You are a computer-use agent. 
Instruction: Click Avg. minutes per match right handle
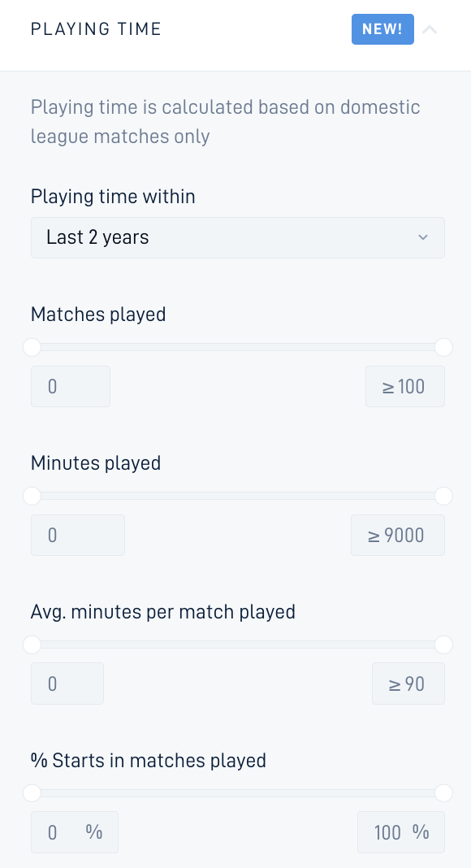tap(443, 645)
